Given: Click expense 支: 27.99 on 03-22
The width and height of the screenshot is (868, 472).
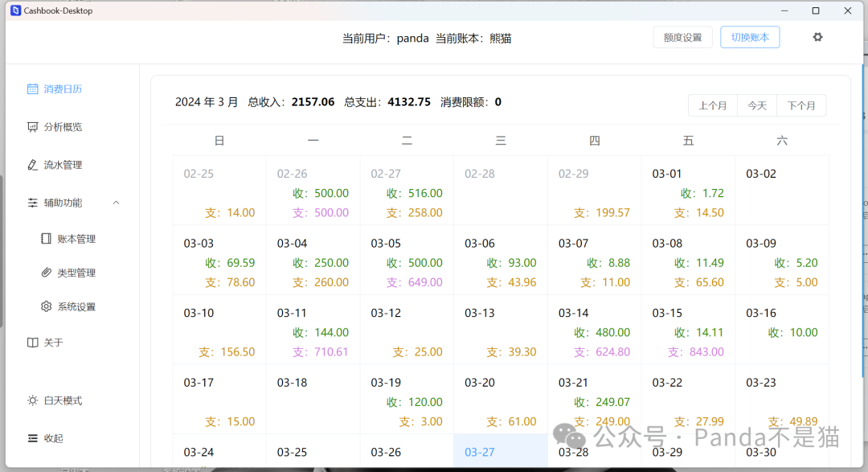Looking at the screenshot, I should click(x=699, y=422).
